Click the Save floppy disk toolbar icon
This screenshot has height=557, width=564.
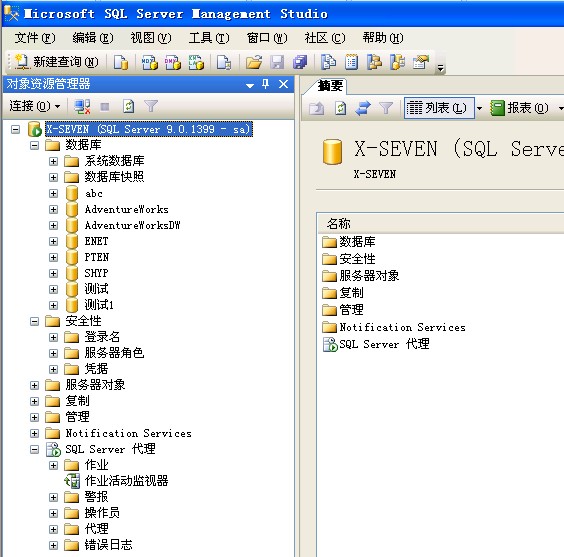[277, 62]
